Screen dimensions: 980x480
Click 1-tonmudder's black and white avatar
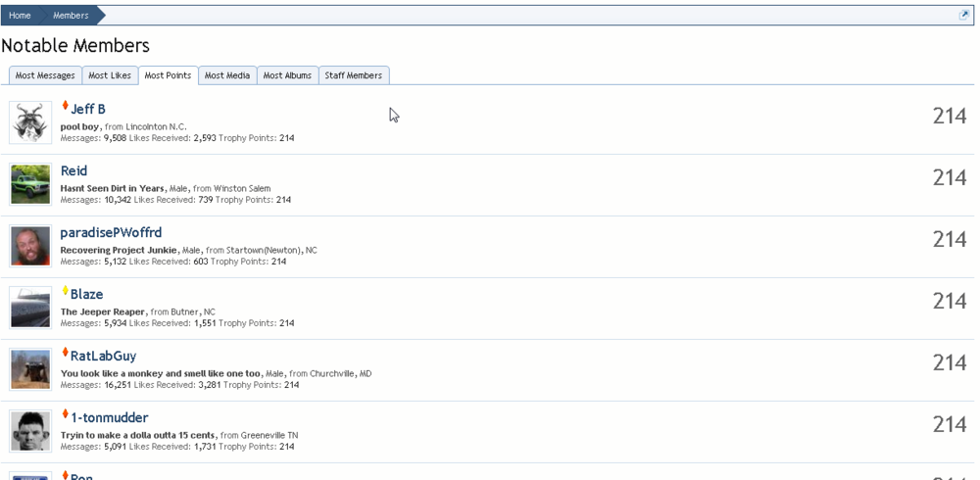[x=30, y=431]
